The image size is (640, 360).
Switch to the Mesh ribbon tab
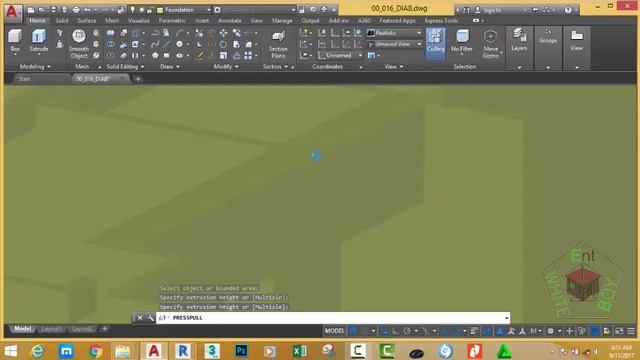[112, 20]
